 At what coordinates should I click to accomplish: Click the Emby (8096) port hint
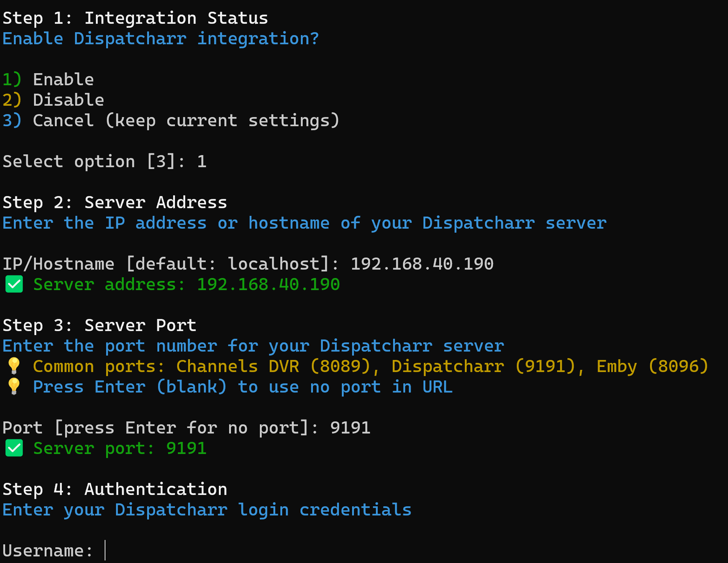tap(653, 366)
